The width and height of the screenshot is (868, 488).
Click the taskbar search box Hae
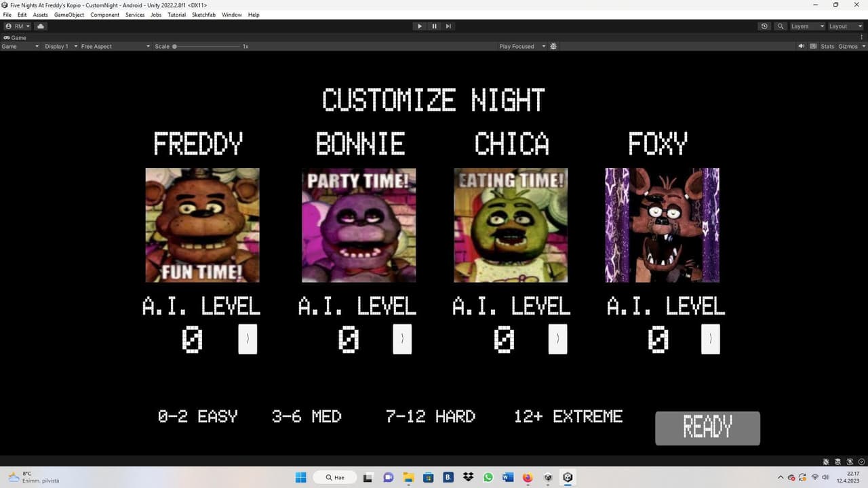click(x=335, y=477)
